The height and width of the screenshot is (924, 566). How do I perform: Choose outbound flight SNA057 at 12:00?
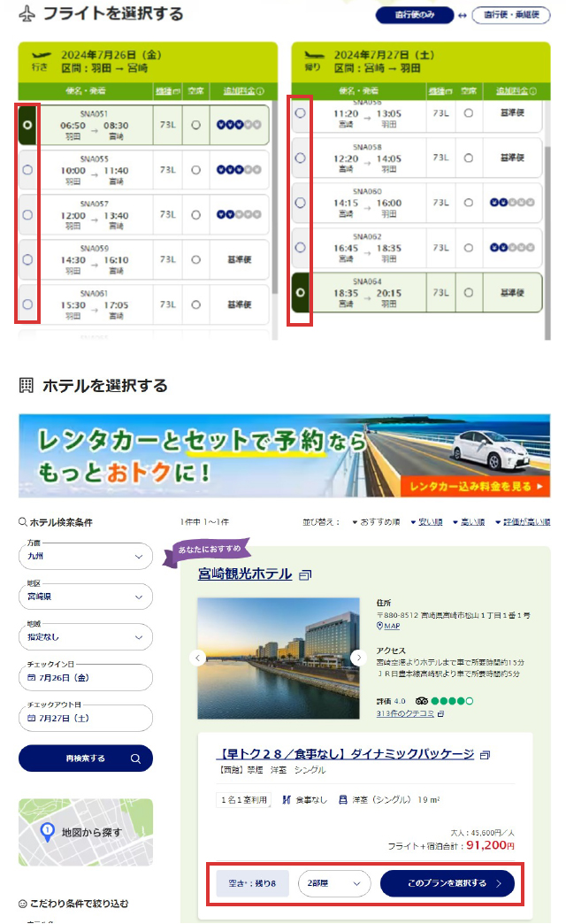(27, 215)
